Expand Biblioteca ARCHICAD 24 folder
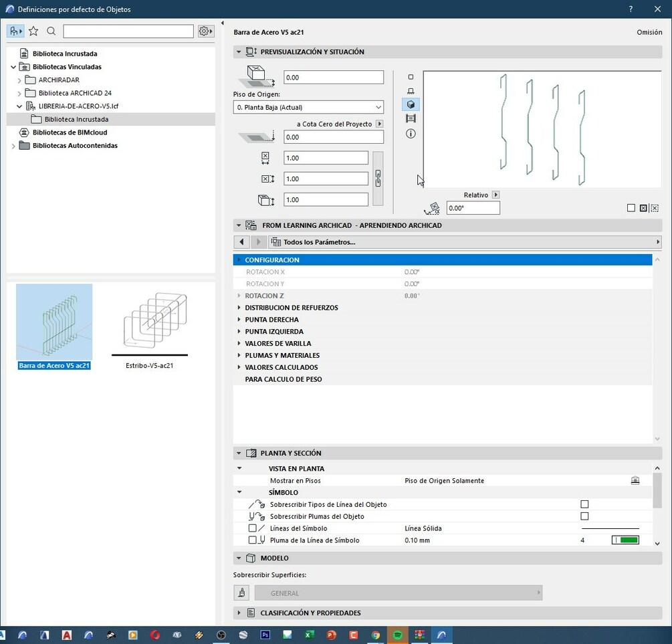 pyautogui.click(x=19, y=93)
